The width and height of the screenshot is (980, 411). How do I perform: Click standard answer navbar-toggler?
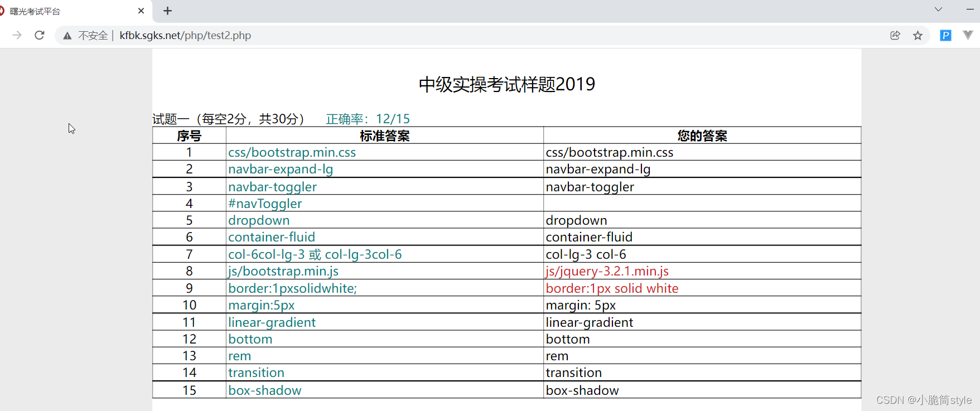coord(272,187)
